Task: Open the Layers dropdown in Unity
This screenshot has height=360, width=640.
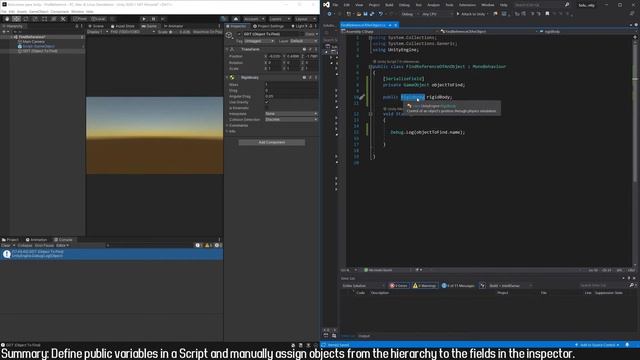Action: click(279, 19)
